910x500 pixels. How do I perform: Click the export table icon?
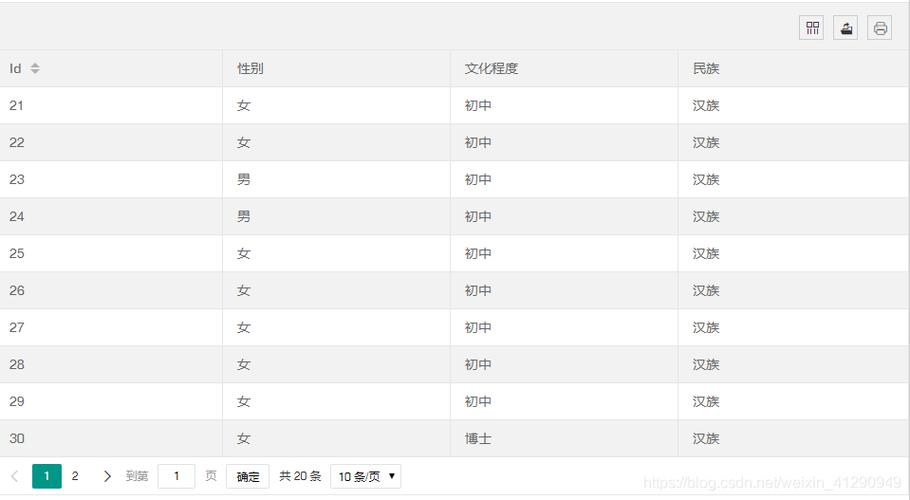[846, 28]
